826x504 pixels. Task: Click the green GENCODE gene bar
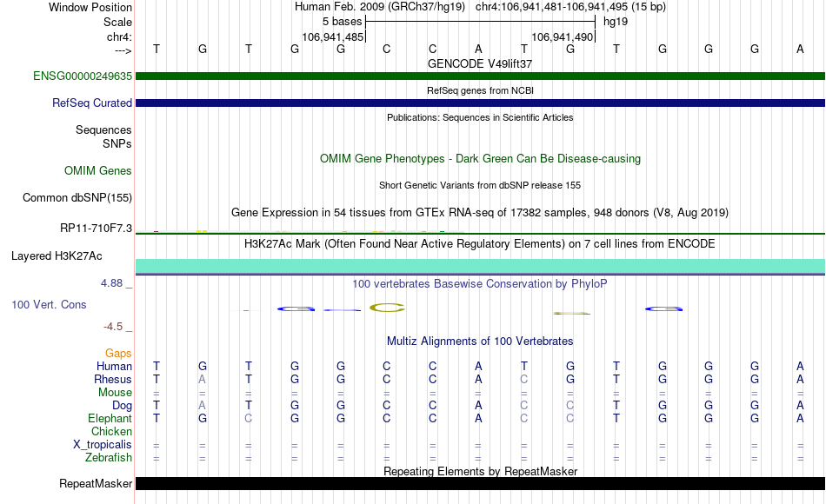tap(481, 76)
